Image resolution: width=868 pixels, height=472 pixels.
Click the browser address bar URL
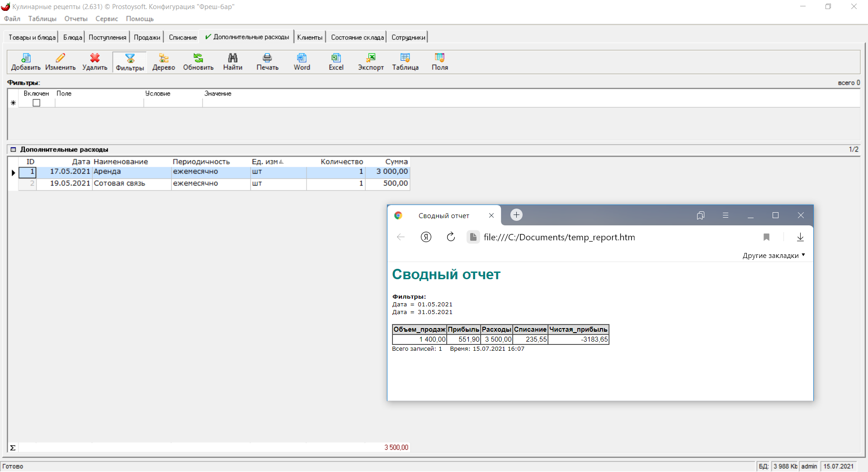(x=559, y=237)
